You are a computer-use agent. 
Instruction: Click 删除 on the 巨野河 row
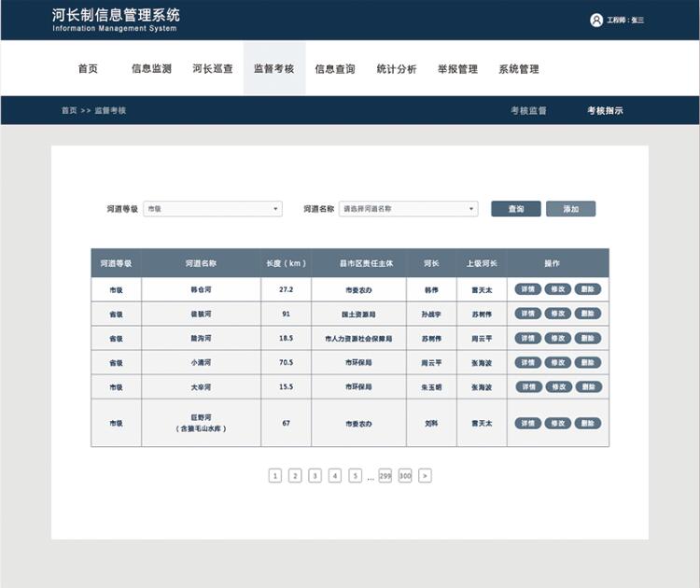point(587,423)
